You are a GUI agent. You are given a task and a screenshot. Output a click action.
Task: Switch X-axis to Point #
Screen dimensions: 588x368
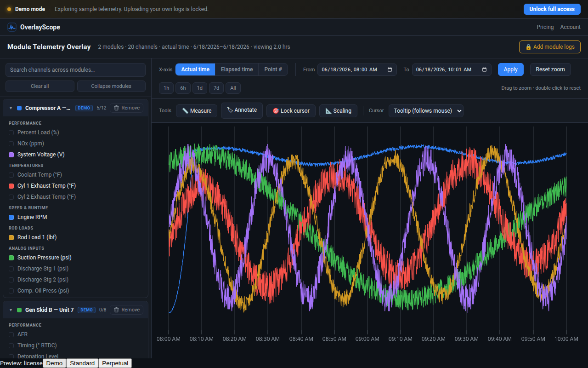[273, 69]
